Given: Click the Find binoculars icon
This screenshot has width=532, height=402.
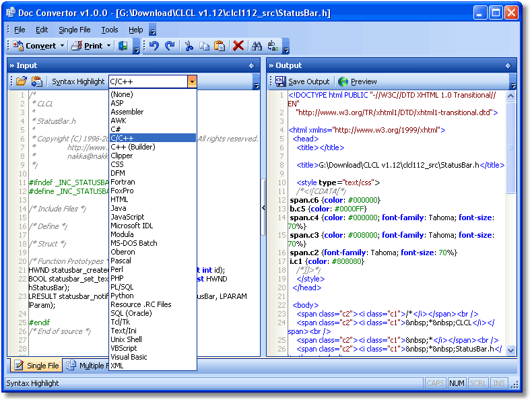Looking at the screenshot, I should pos(257,46).
